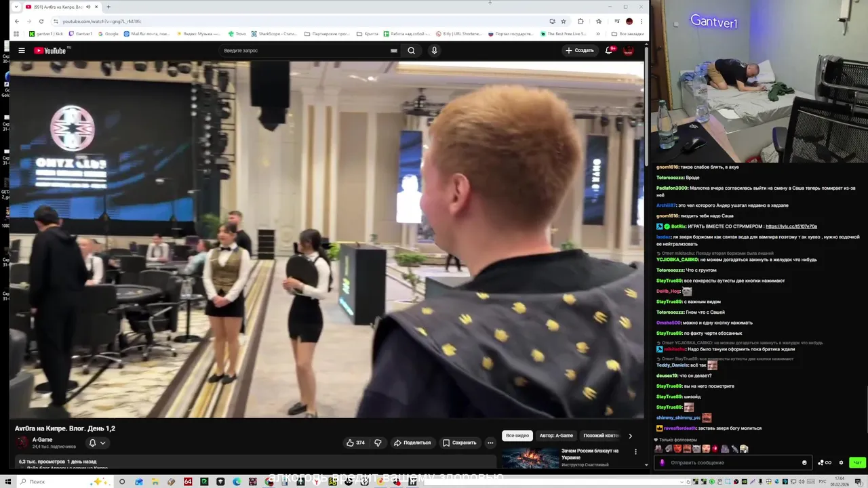Viewport: 868px width, 488px height.
Task: Click the Сохранить save button
Action: point(460,443)
